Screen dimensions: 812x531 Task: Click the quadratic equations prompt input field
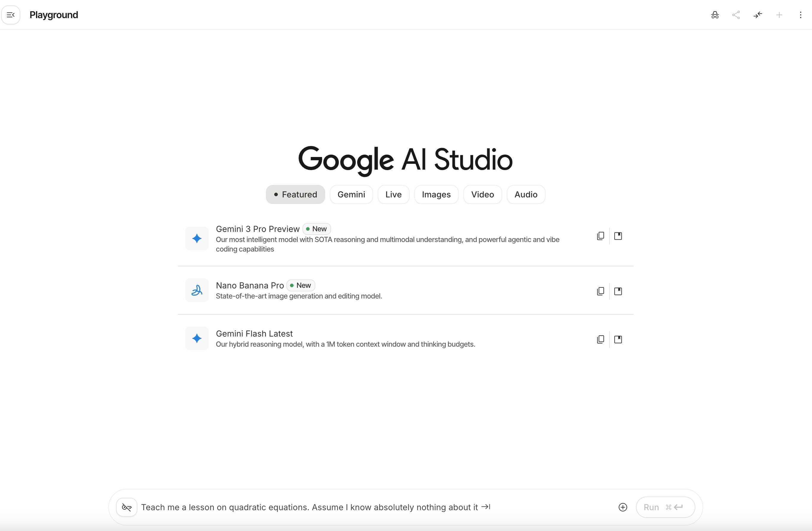click(341, 507)
